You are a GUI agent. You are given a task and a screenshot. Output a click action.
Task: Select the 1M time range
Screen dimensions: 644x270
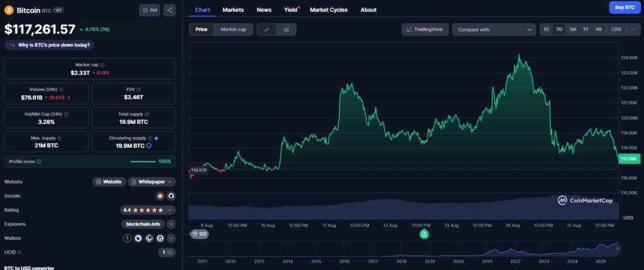pyautogui.click(x=572, y=29)
